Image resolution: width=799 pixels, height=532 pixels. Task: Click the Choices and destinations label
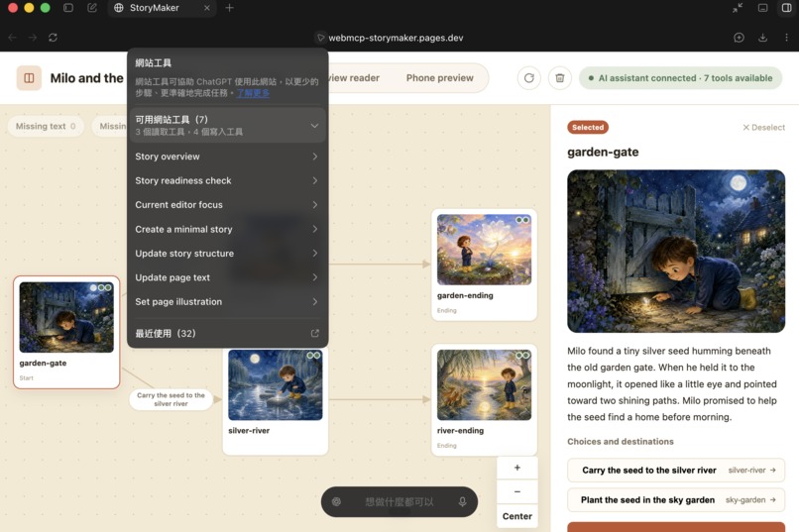click(621, 442)
